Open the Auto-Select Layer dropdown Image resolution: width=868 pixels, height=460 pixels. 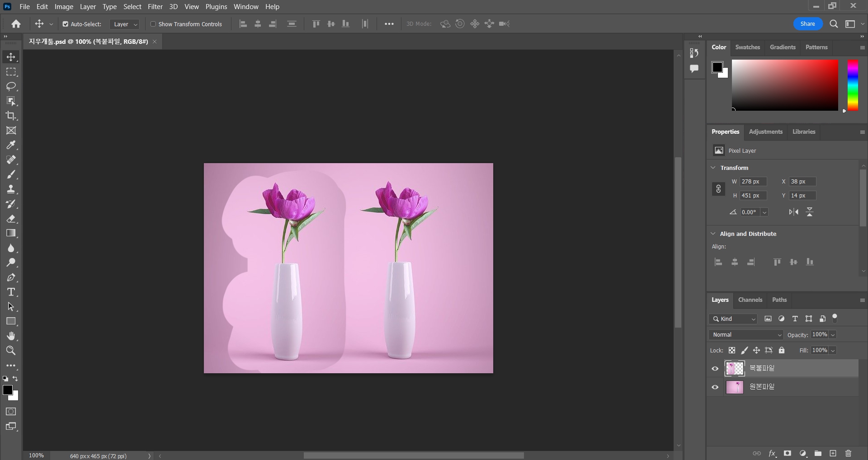point(125,24)
